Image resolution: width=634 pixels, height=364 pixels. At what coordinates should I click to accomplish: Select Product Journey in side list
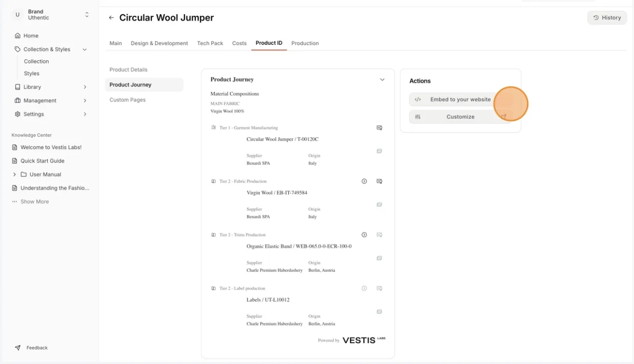coord(144,85)
